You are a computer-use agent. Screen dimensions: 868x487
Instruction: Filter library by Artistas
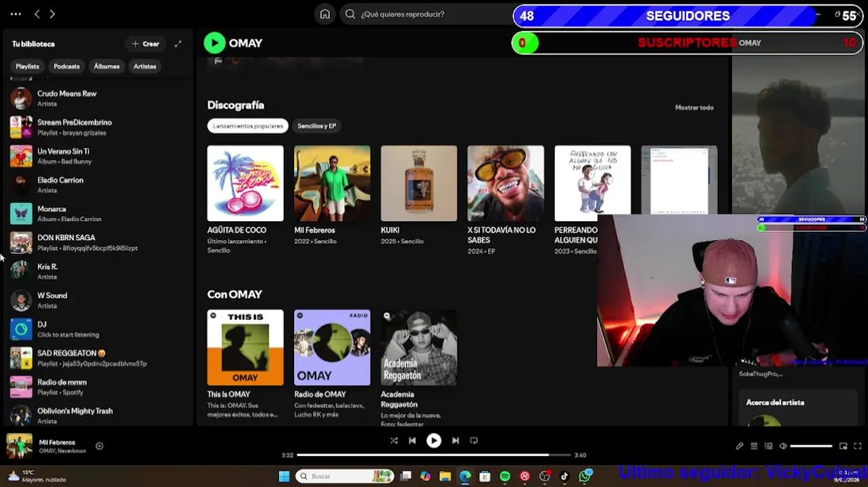[145, 66]
